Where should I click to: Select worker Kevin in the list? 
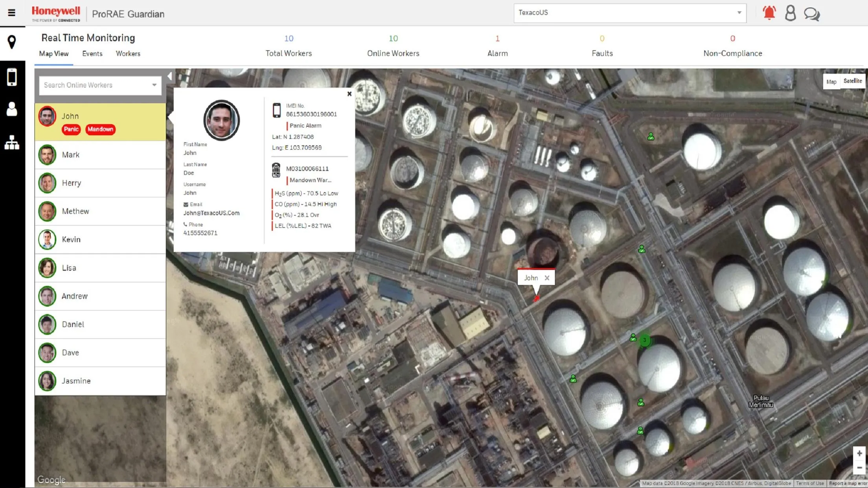100,240
